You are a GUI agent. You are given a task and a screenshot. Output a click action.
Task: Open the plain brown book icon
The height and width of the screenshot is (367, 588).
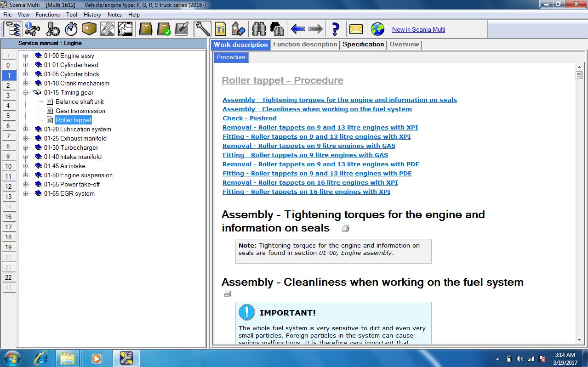pos(146,29)
